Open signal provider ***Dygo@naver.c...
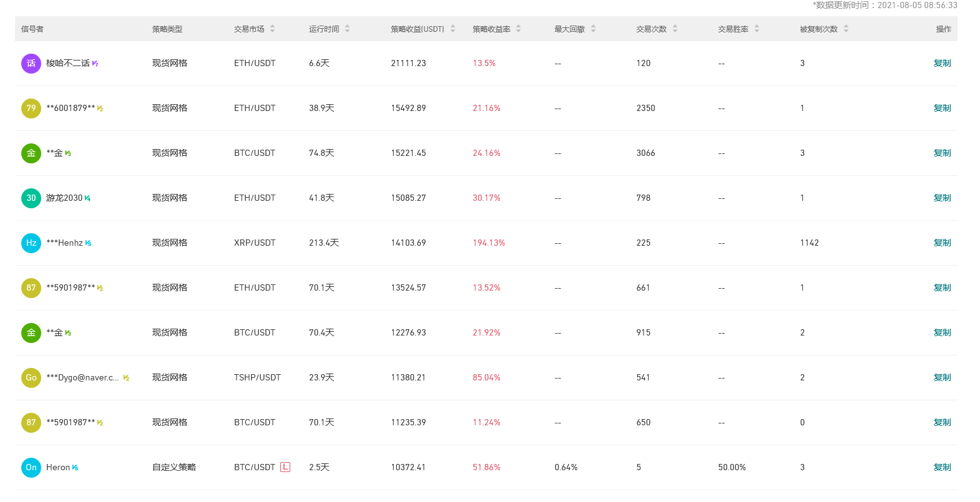 coord(82,377)
